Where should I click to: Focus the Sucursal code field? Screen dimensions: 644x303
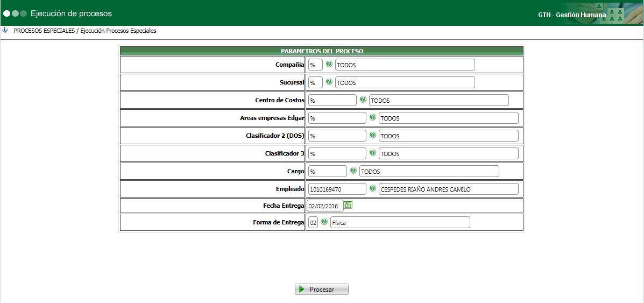[x=315, y=83]
